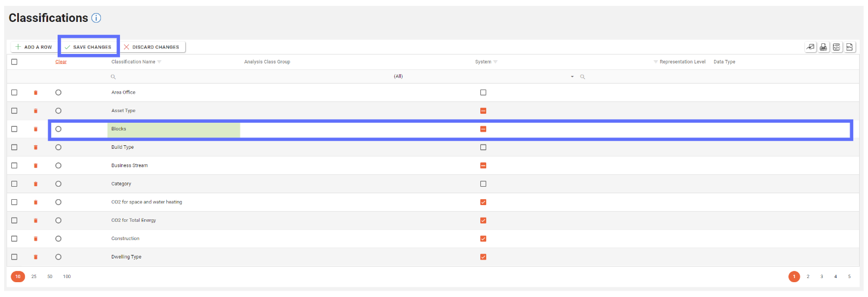Click the Save Changes button
The height and width of the screenshot is (297, 868).
click(x=88, y=47)
